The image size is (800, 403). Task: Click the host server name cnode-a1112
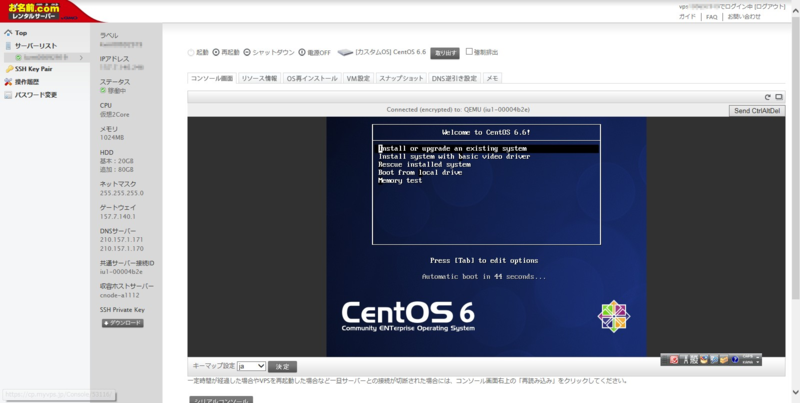120,295
